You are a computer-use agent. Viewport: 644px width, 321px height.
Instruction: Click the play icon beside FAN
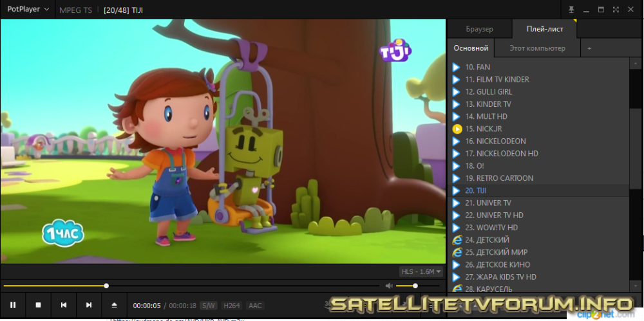[x=456, y=67]
